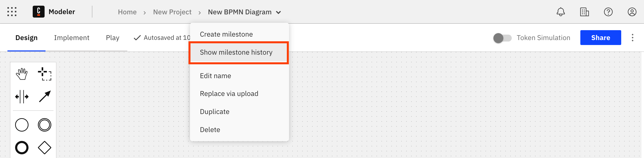Select the hand tool in the palette
Screen dimensions: 644x158
(x=22, y=73)
